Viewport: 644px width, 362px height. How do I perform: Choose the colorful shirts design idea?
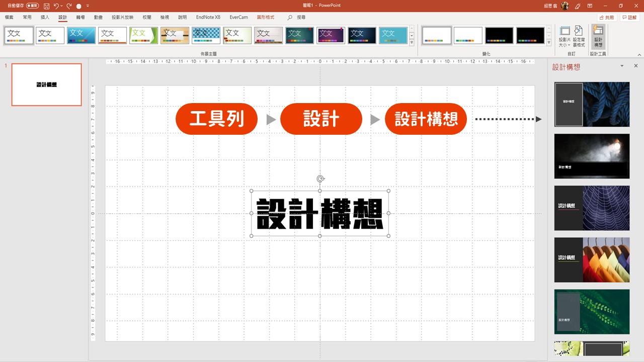point(592,260)
